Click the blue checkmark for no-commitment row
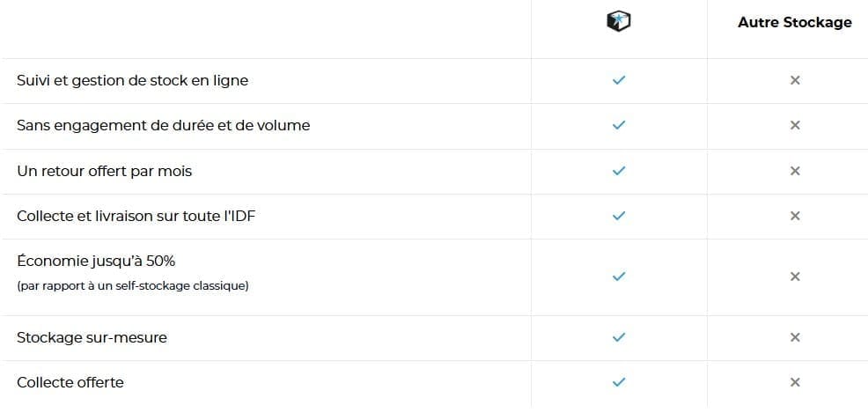The width and height of the screenshot is (868, 413). pyautogui.click(x=619, y=125)
